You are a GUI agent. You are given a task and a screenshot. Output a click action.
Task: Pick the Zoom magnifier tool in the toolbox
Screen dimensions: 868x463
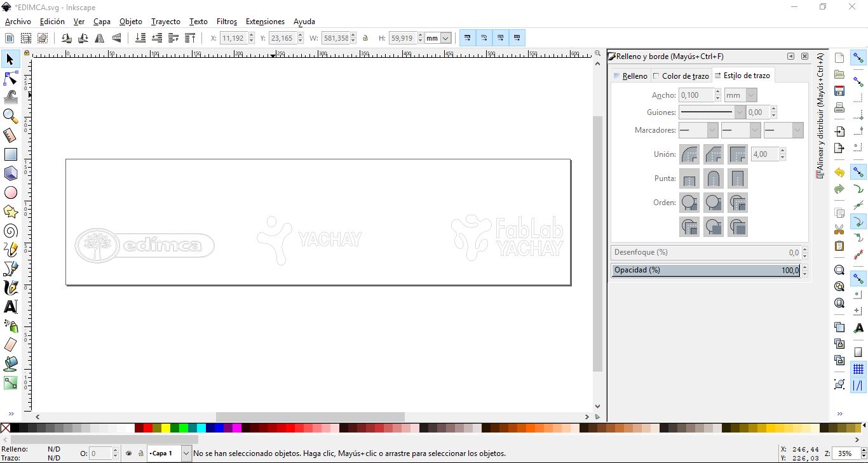pyautogui.click(x=10, y=116)
